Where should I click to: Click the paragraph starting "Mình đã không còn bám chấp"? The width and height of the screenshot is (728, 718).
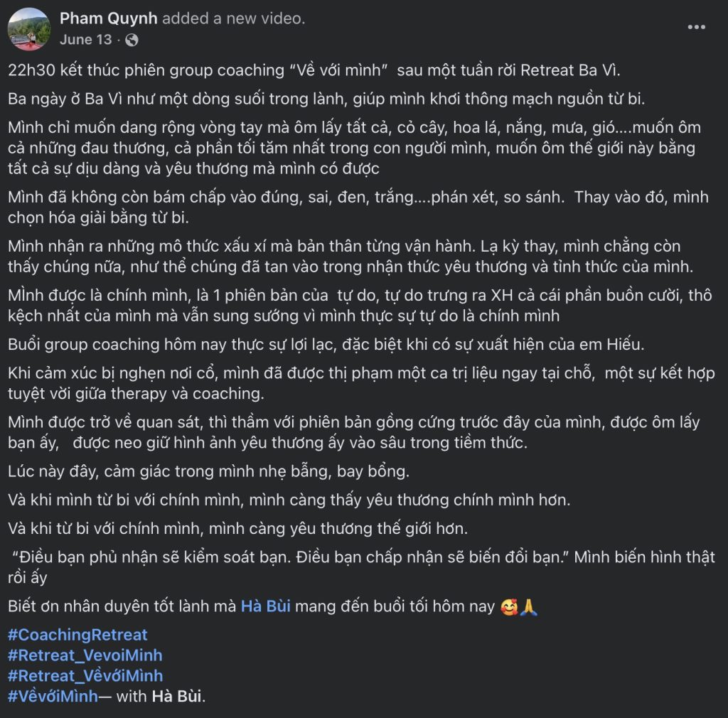click(355, 198)
